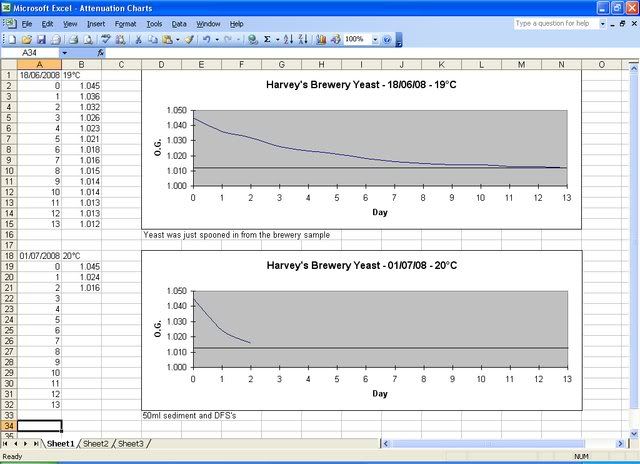The height and width of the screenshot is (464, 640).
Task: Open the help question box dropdown
Action: (602, 24)
